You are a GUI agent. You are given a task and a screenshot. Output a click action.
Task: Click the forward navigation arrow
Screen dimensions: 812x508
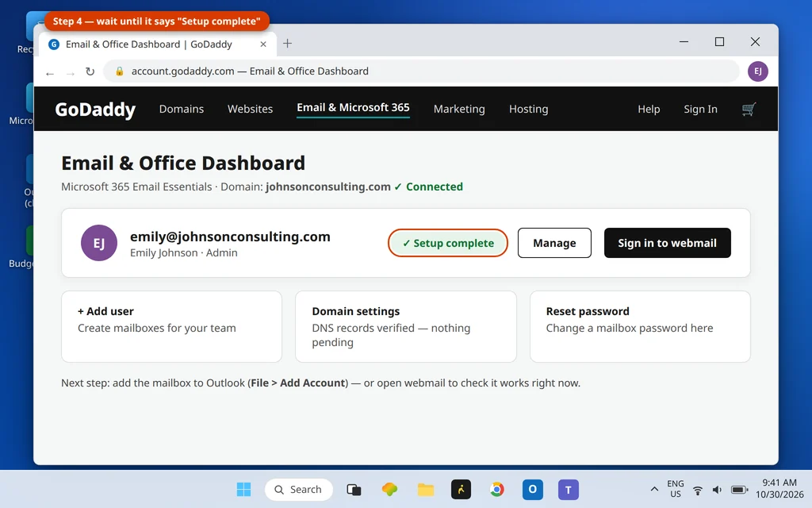click(71, 74)
